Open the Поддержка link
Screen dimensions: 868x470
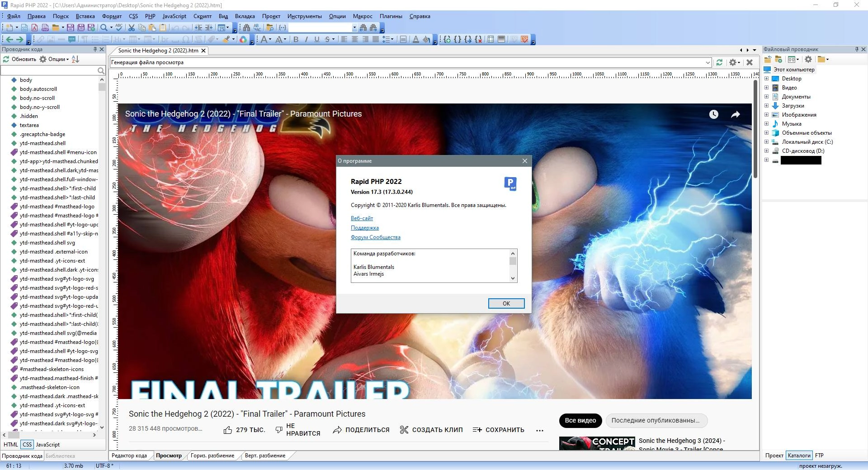pyautogui.click(x=365, y=228)
